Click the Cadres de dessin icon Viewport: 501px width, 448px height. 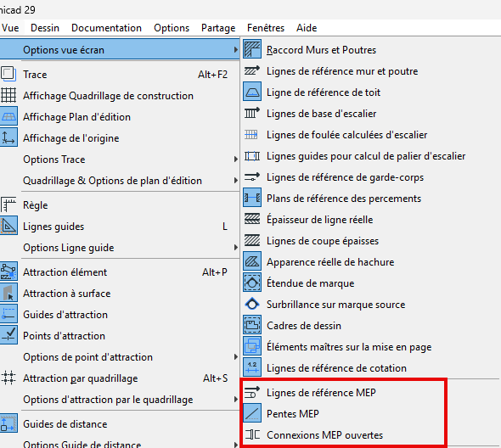tap(252, 325)
